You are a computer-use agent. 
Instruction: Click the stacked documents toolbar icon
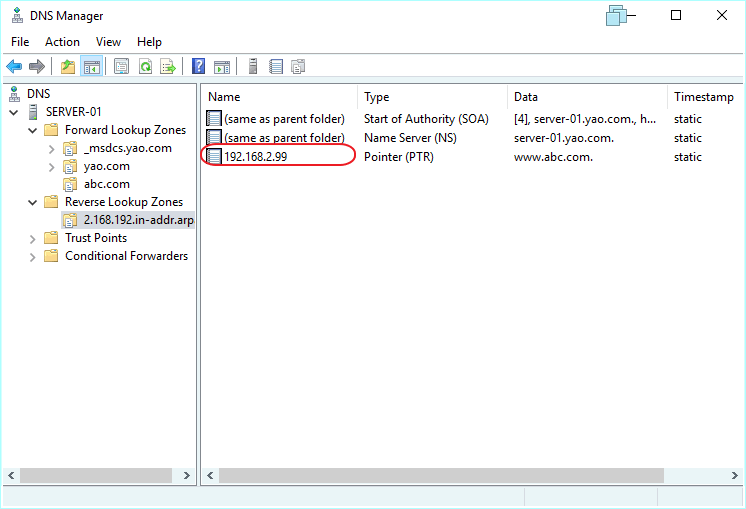point(298,67)
